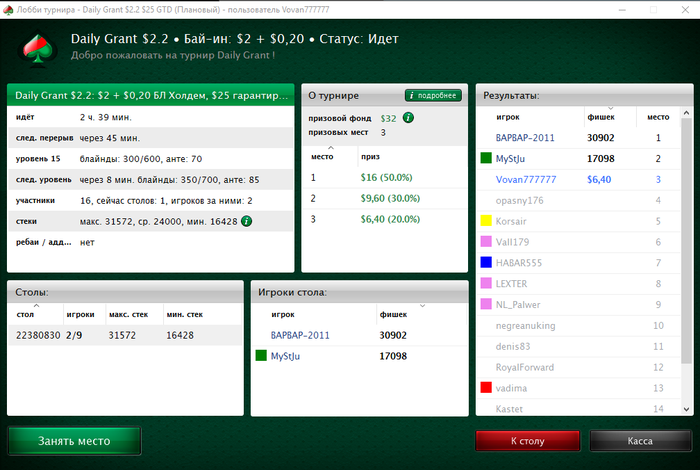Select Vovan777777 row in results
Image resolution: width=700 pixels, height=470 pixels.
coord(579,179)
